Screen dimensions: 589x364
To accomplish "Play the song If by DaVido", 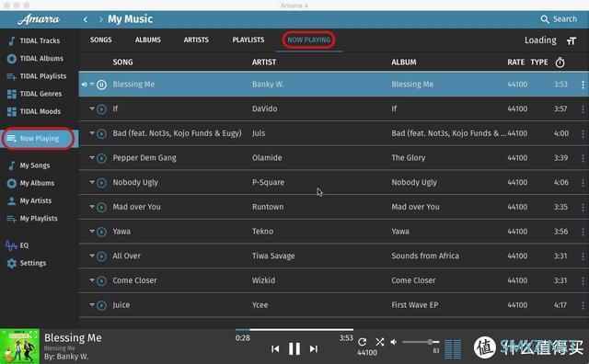I will click(x=101, y=109).
